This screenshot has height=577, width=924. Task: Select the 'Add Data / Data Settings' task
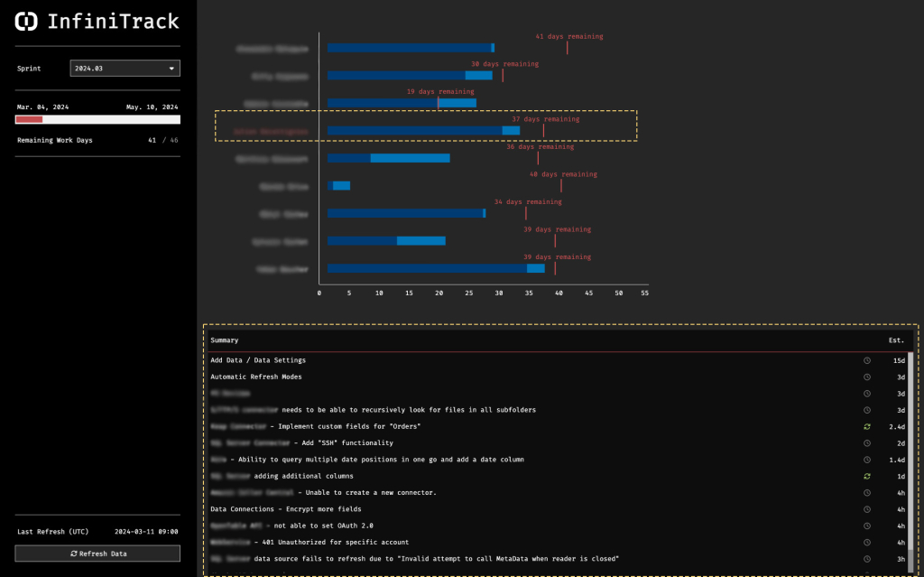[x=558, y=360]
